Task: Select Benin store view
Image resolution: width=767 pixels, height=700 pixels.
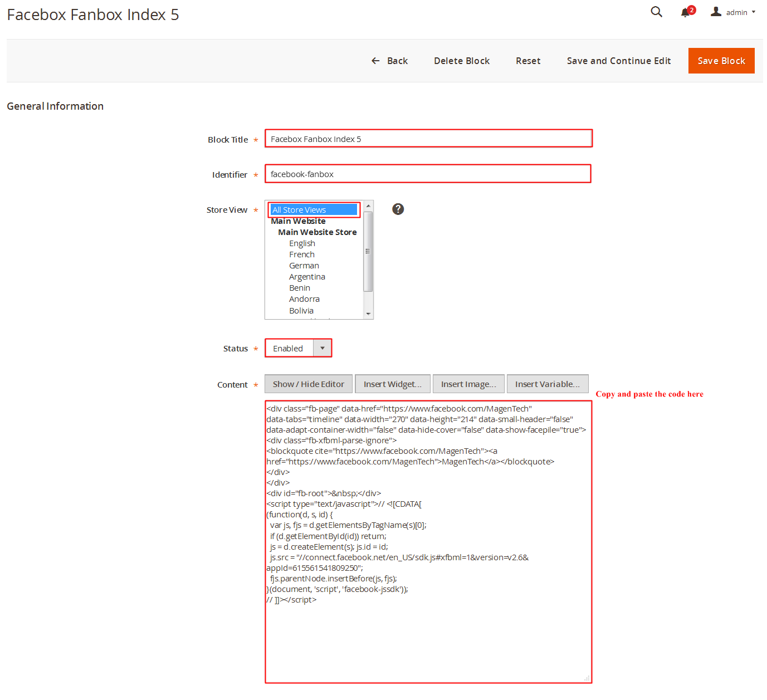Action: point(300,288)
